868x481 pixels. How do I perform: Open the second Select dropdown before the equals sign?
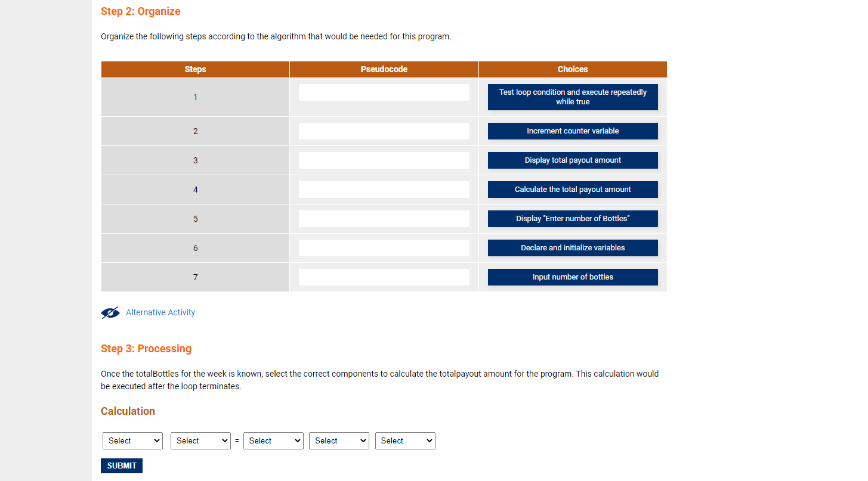[200, 440]
